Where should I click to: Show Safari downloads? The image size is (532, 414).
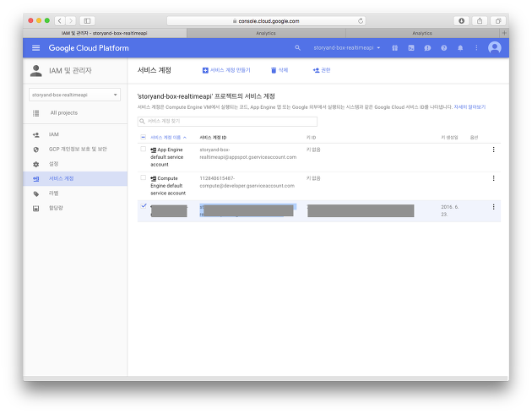461,20
